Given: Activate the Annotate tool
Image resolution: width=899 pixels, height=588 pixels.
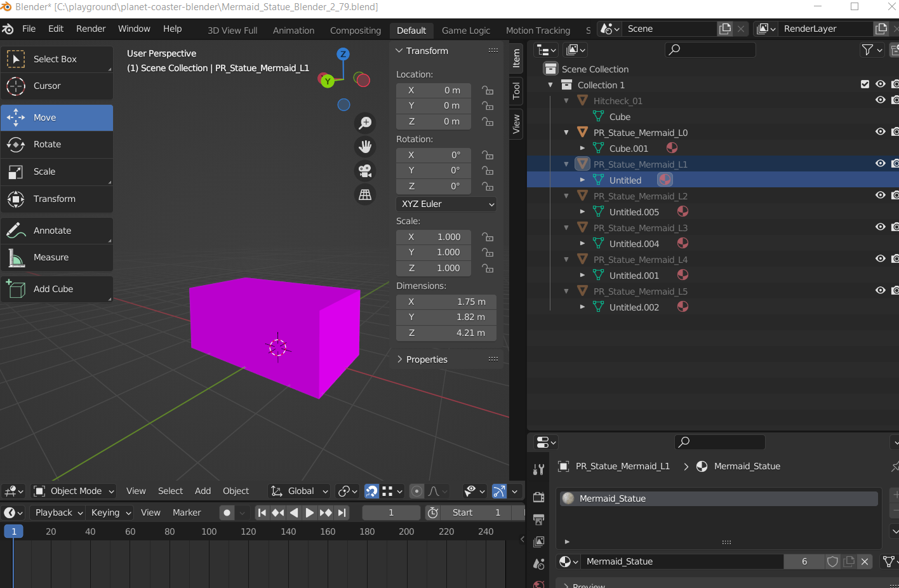Looking at the screenshot, I should pyautogui.click(x=57, y=231).
